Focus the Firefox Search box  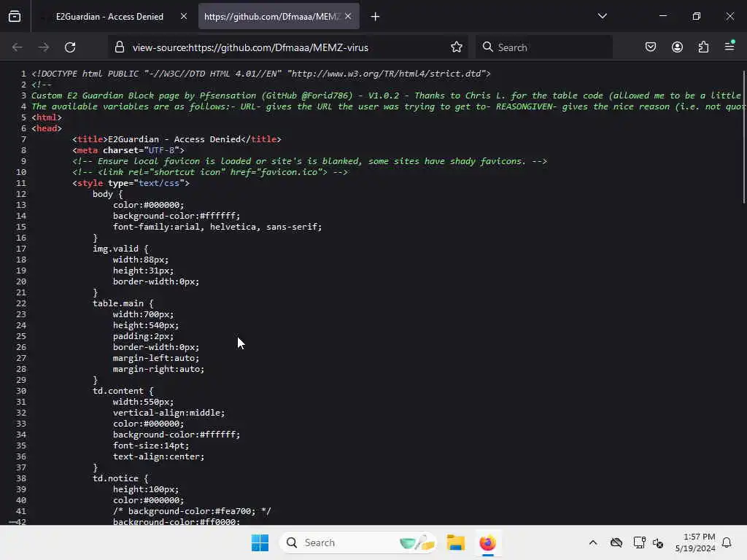click(544, 47)
